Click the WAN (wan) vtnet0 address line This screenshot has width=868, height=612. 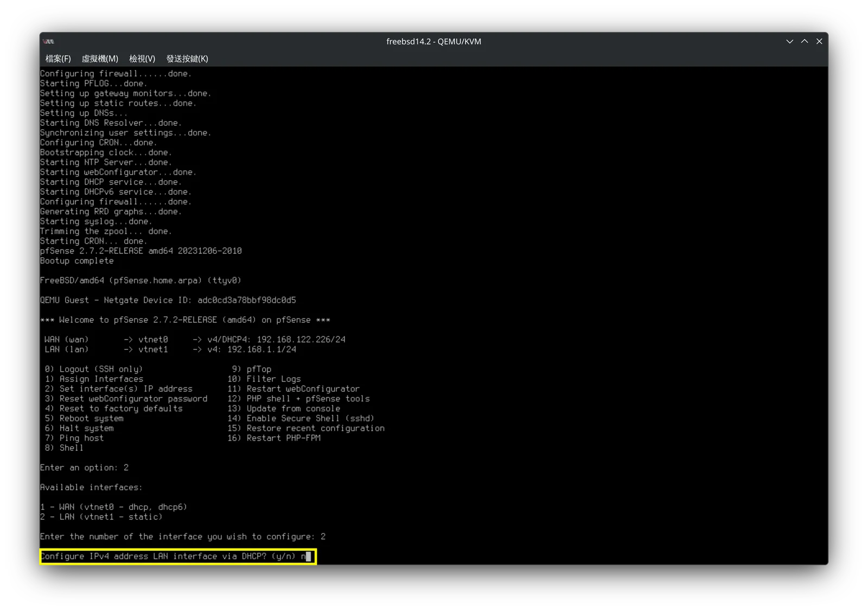point(195,339)
